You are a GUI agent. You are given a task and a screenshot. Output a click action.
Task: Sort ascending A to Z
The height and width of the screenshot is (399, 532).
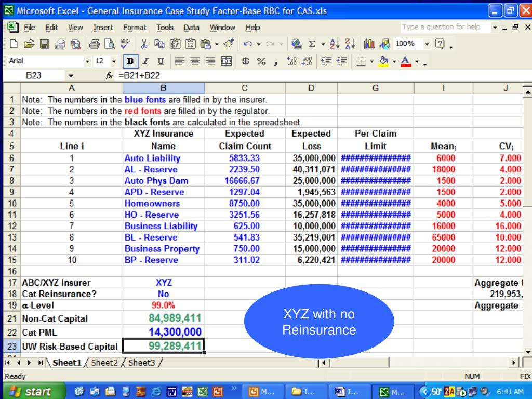pyautogui.click(x=335, y=44)
